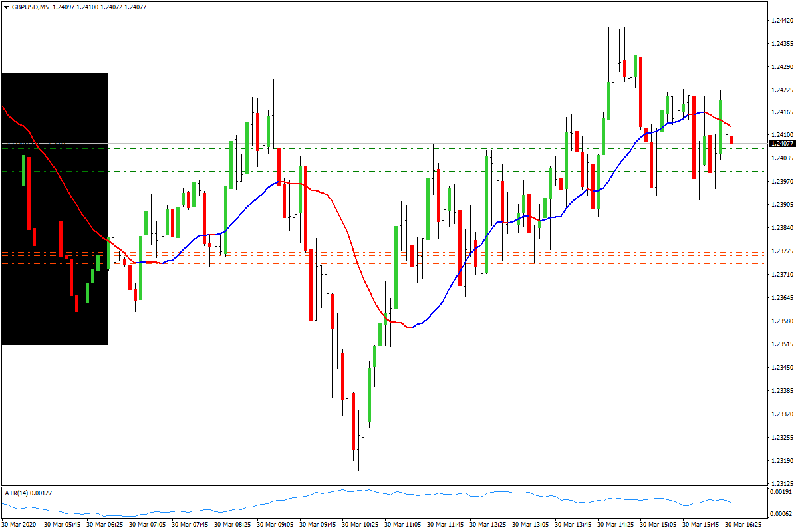Click the 30 Mar 2020 date label
This screenshot has width=798, height=532.
(19, 525)
